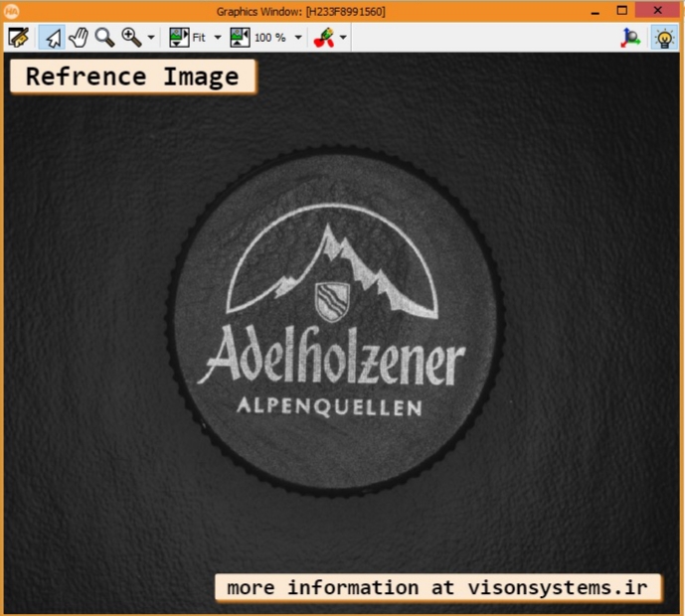Open zoom-in tool dropdown arrow
This screenshot has width=685, height=616.
(151, 38)
